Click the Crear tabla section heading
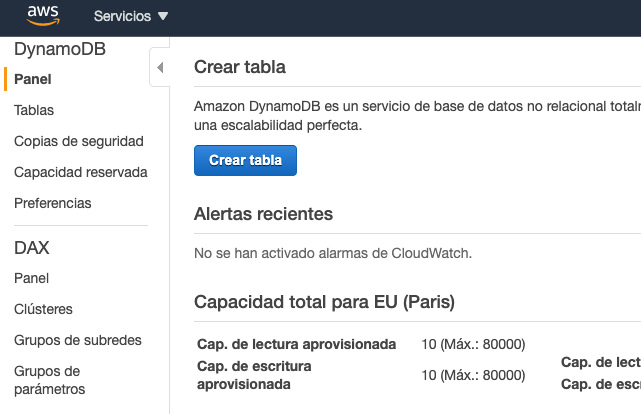Screen dimensions: 641x414 click(x=240, y=67)
